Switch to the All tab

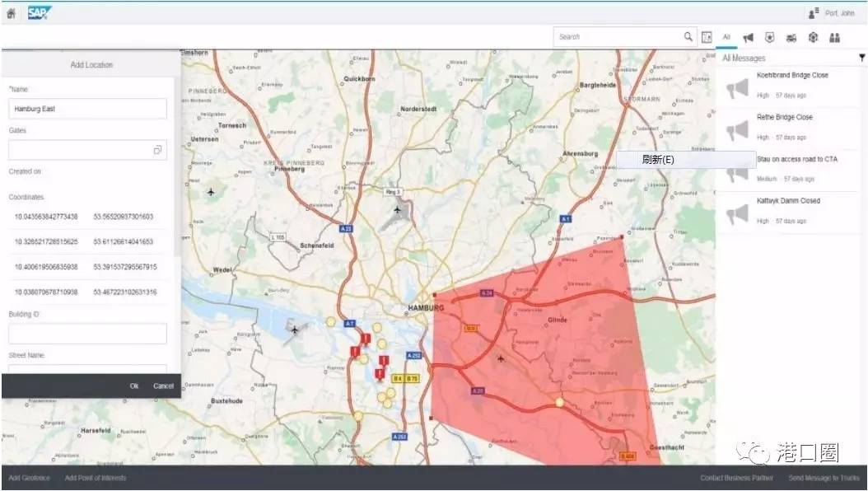tap(726, 37)
